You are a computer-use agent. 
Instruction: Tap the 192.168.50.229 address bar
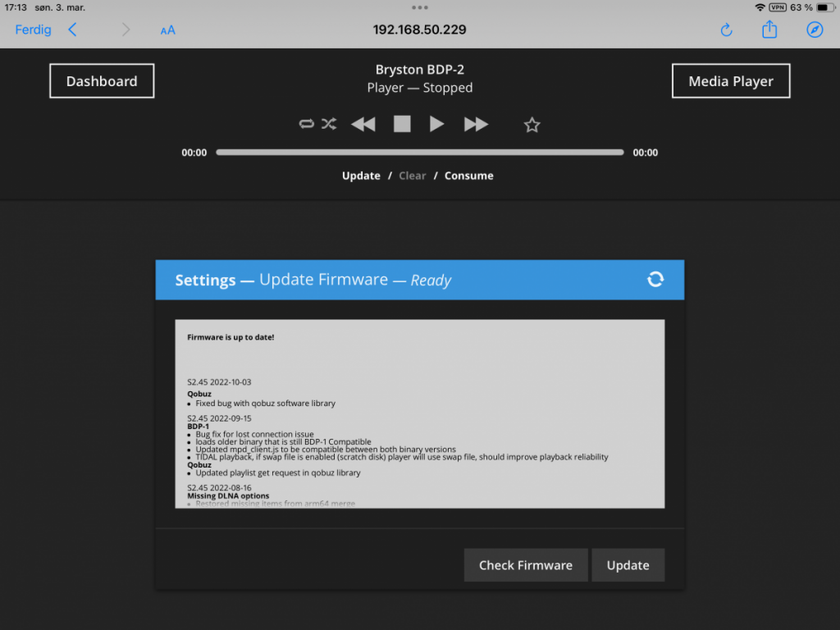pos(419,30)
